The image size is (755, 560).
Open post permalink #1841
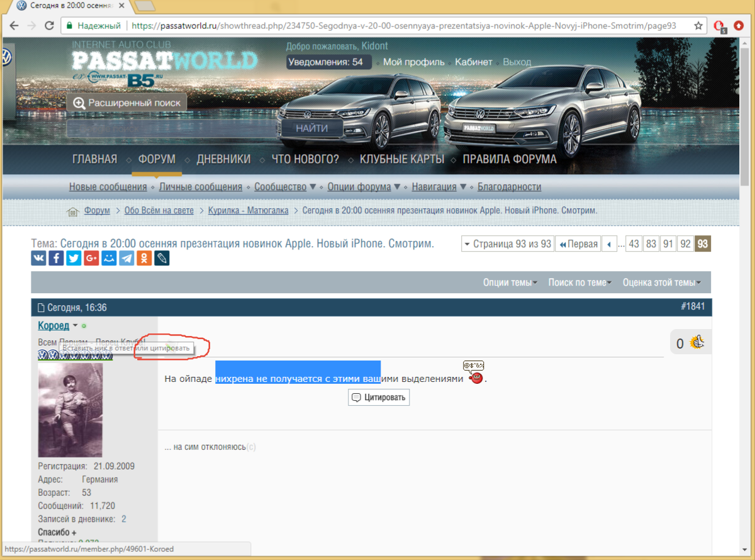click(x=693, y=307)
